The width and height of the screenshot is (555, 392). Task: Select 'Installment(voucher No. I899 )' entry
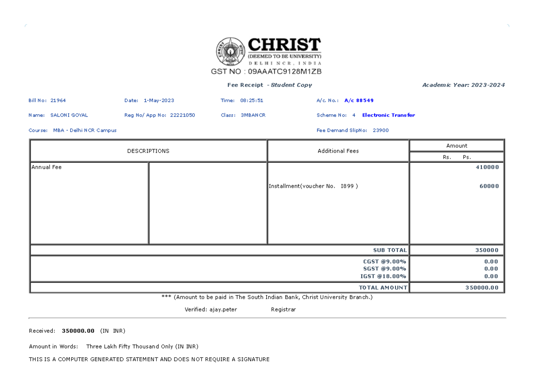click(x=313, y=186)
